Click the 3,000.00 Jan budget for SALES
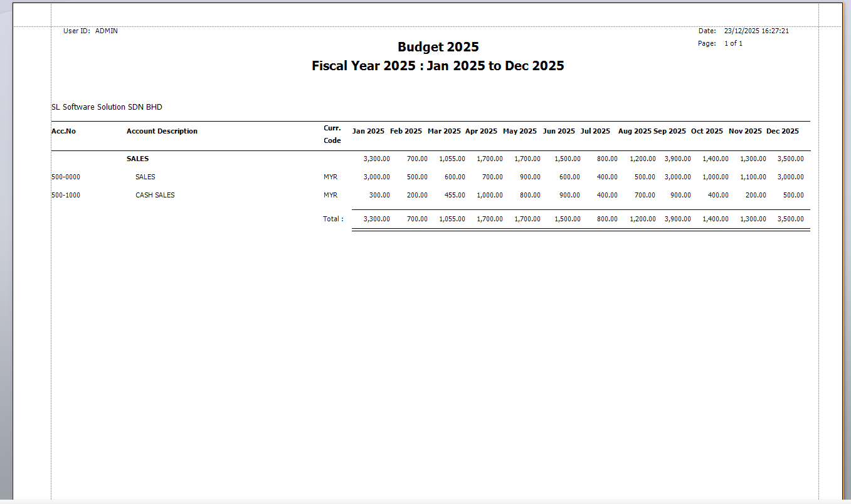The image size is (851, 504). (378, 177)
